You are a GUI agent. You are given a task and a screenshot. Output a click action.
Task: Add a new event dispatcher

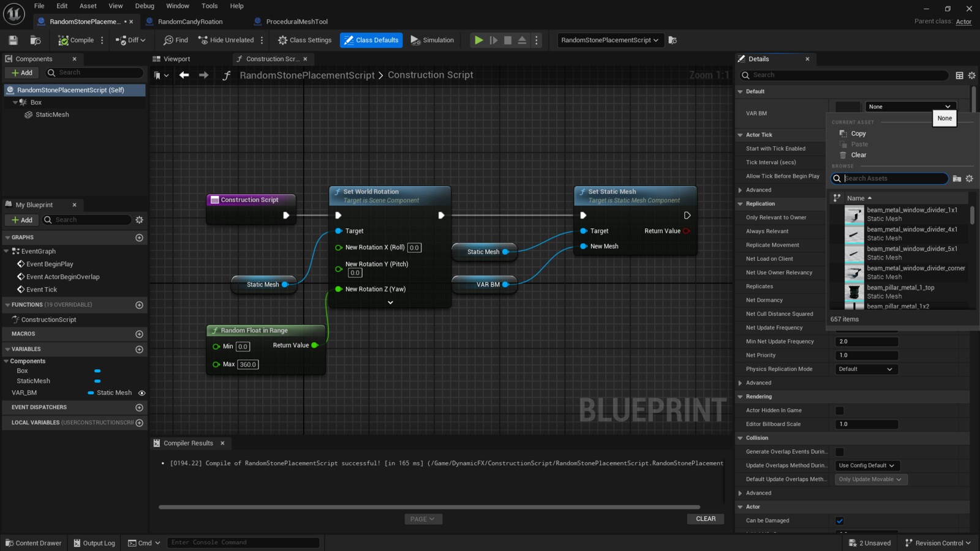(139, 408)
